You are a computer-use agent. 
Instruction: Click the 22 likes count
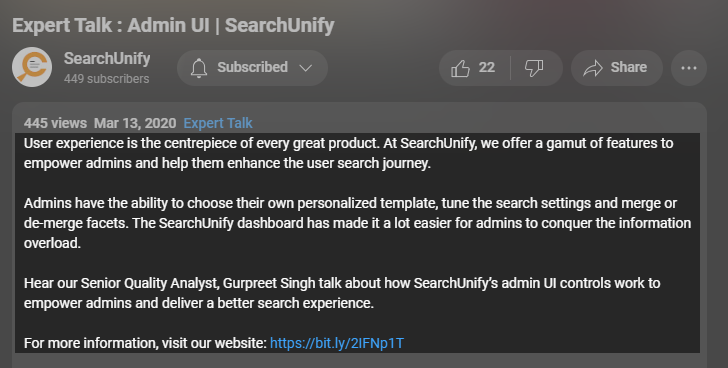pos(487,68)
